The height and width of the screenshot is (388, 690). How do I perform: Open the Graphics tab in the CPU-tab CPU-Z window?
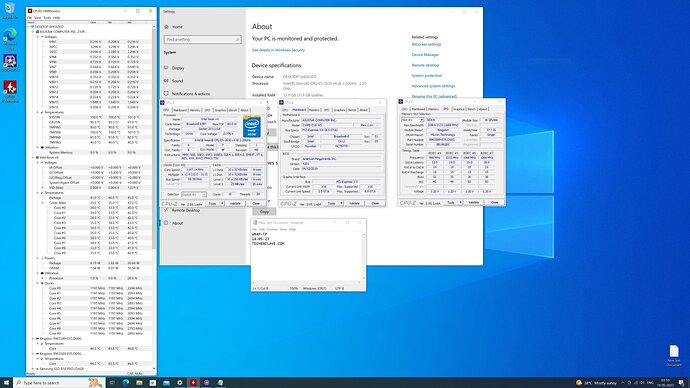[220, 110]
